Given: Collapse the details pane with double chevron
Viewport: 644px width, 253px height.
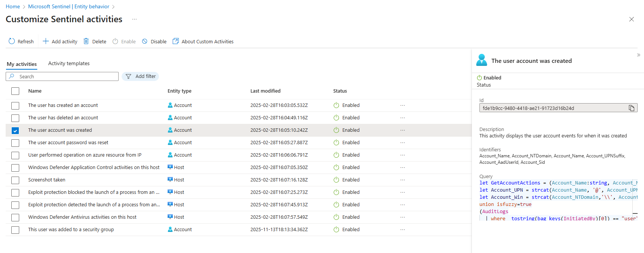Looking at the screenshot, I should pyautogui.click(x=638, y=55).
